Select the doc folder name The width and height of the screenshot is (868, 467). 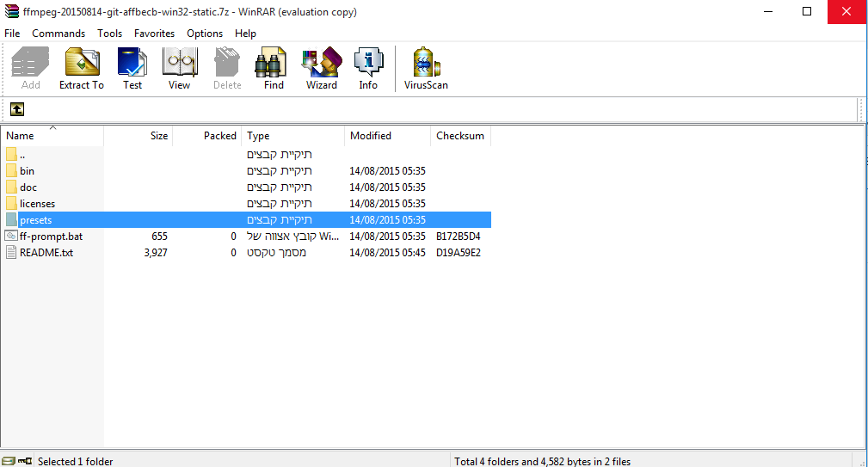pos(28,187)
